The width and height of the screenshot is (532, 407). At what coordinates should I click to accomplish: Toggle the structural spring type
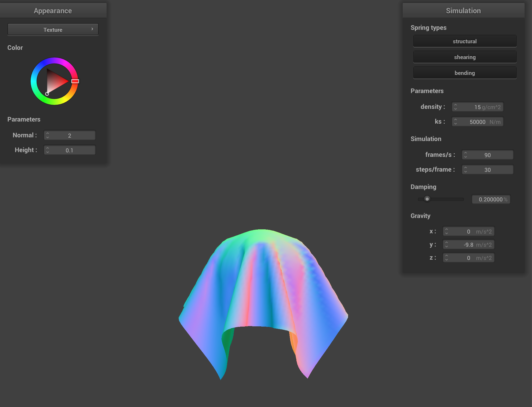click(465, 41)
